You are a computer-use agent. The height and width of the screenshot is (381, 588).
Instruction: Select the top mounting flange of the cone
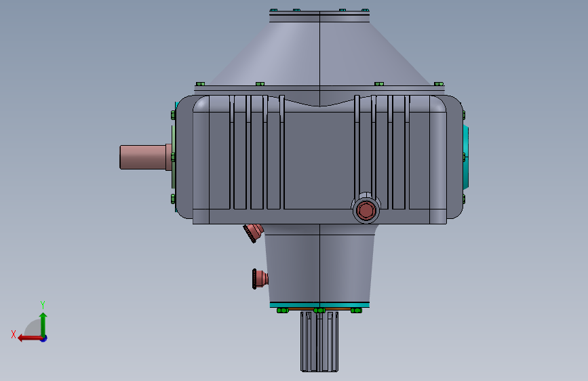tap(319, 16)
